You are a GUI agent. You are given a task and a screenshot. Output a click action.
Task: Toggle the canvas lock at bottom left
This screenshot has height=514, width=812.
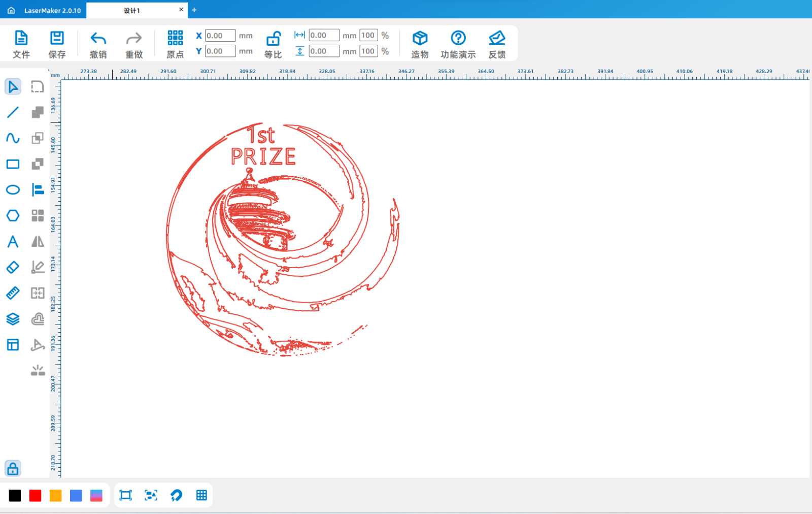coord(13,468)
